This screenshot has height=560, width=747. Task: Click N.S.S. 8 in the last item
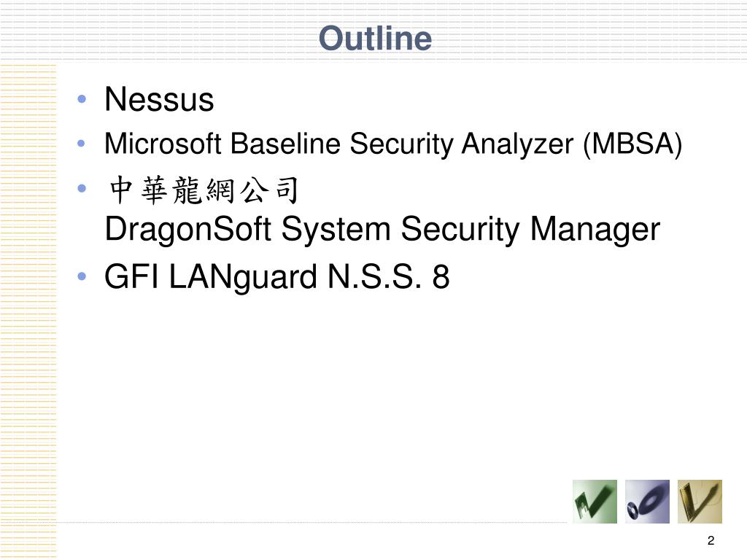pos(389,276)
